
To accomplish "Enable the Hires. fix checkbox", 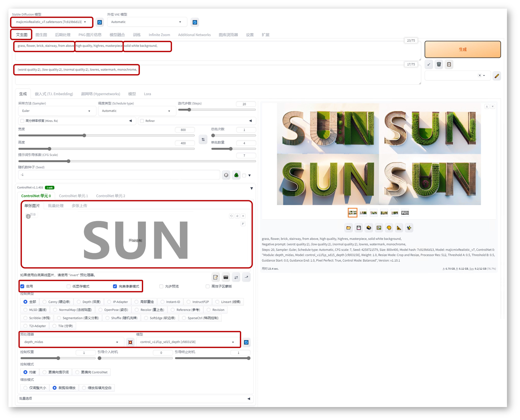I will pos(22,121).
